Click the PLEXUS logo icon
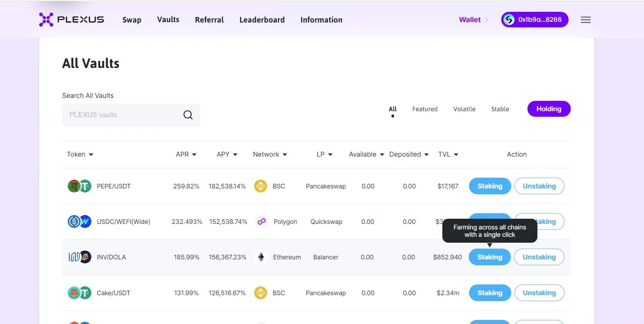This screenshot has width=644, height=324. pyautogui.click(x=46, y=20)
